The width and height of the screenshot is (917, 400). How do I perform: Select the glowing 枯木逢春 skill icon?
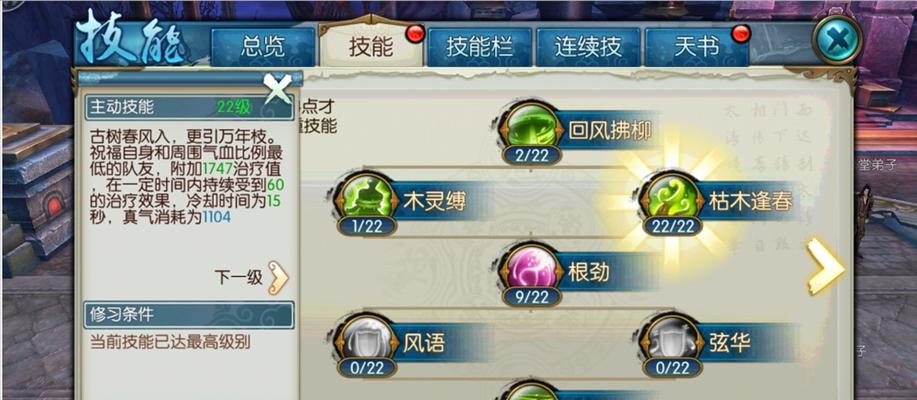click(671, 199)
